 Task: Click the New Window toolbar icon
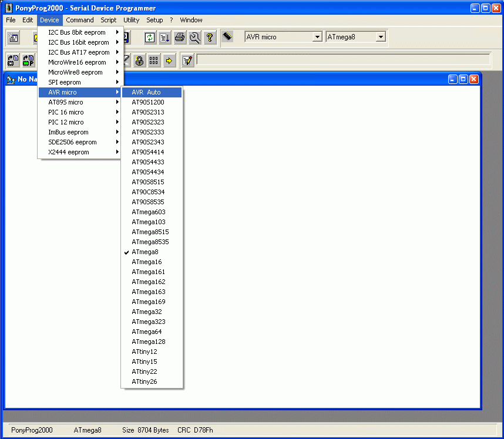13,38
